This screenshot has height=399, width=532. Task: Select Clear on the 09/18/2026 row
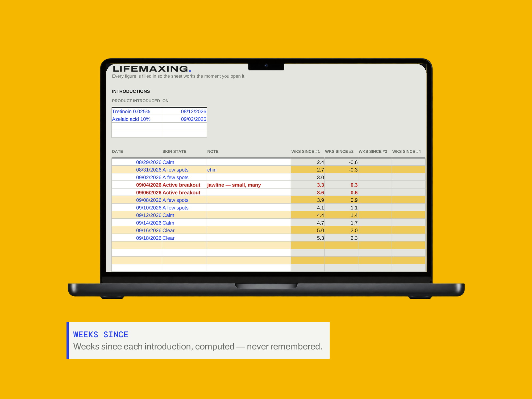click(184, 238)
